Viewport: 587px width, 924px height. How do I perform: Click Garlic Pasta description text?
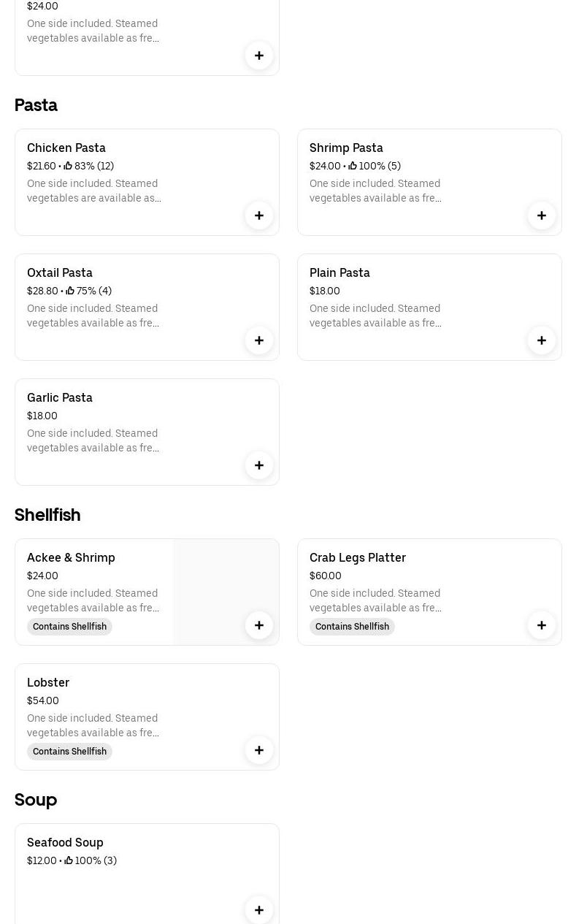click(93, 440)
